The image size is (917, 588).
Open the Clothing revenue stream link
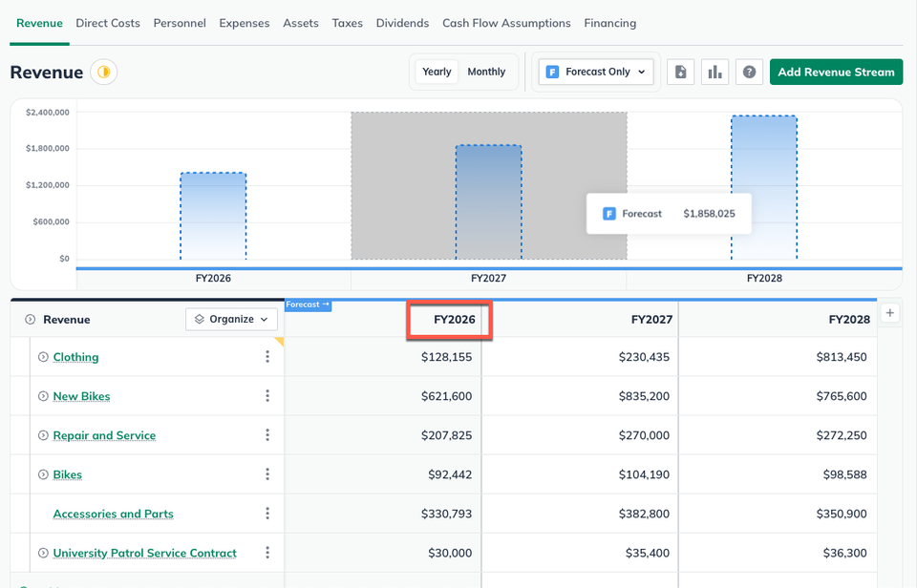[x=76, y=357]
